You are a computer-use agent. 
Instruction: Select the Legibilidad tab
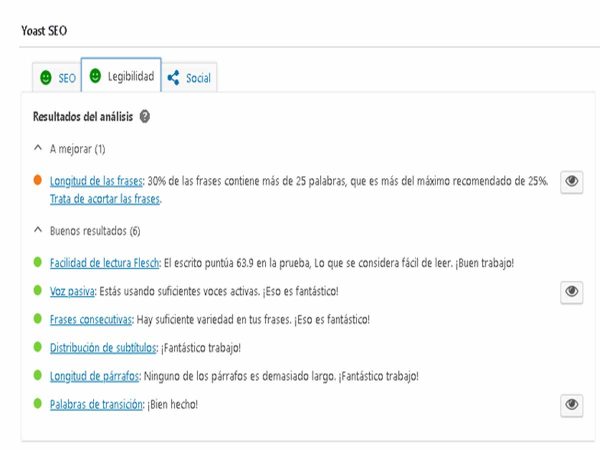click(x=121, y=76)
